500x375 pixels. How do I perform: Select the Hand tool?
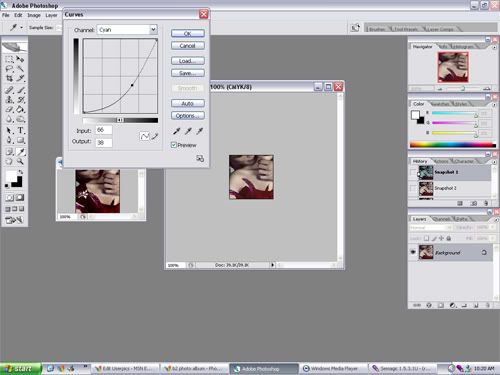9,162
